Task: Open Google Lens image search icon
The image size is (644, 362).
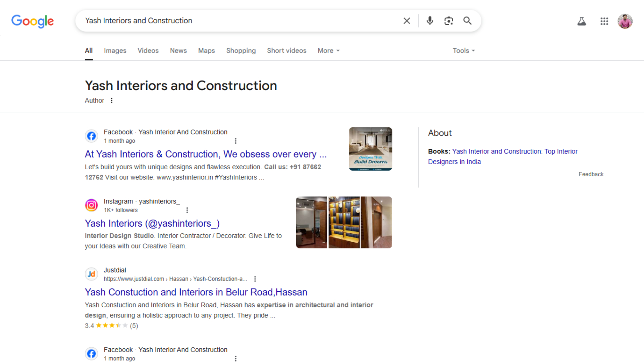Action: 448,21
